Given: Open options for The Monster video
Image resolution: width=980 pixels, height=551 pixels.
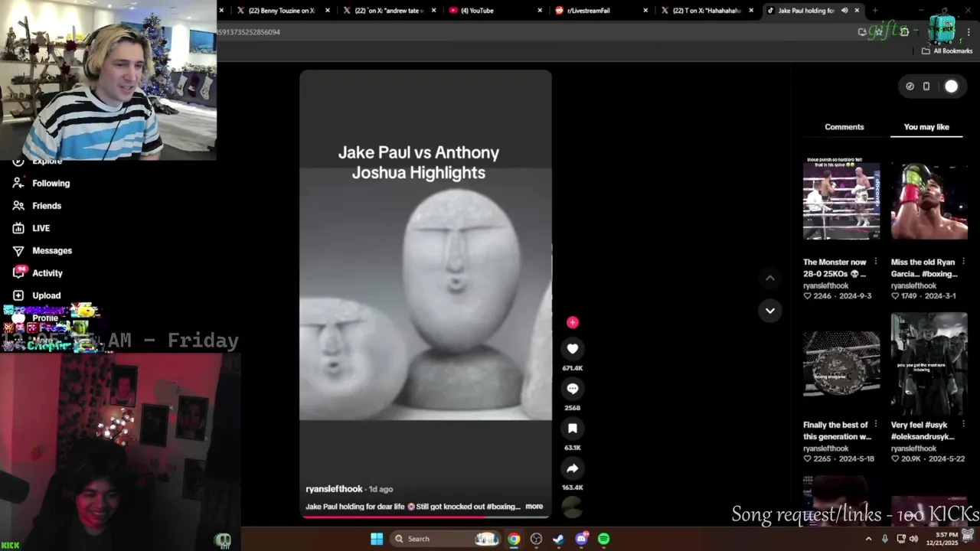Looking at the screenshot, I should coord(876,262).
